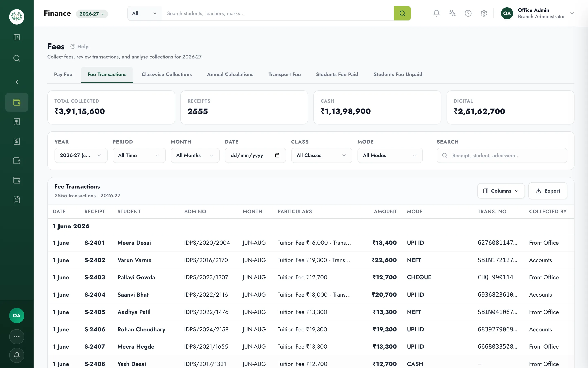Click the green search submit button

pyautogui.click(x=402, y=13)
